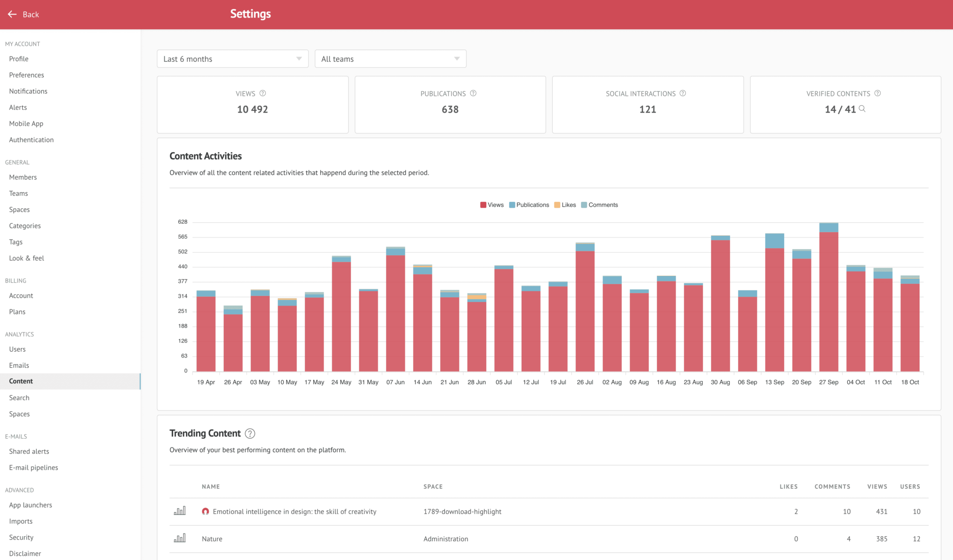Open the Trending Content help icon

pos(250,433)
